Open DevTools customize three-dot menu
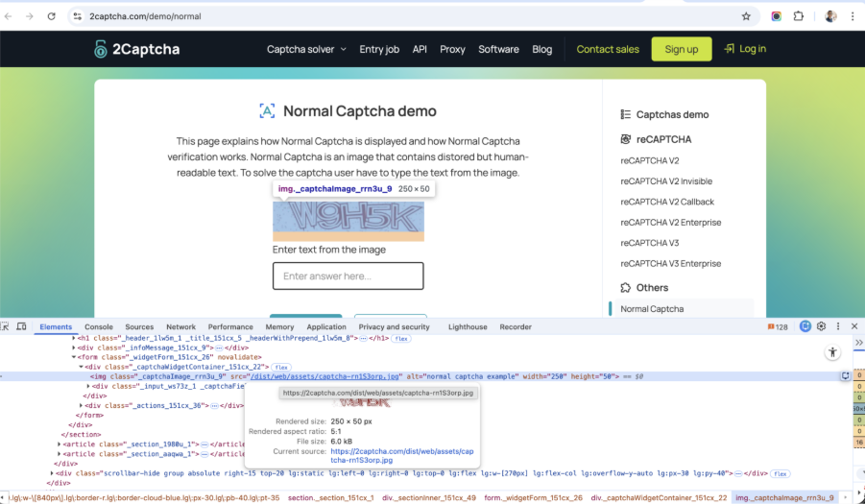 pos(838,326)
